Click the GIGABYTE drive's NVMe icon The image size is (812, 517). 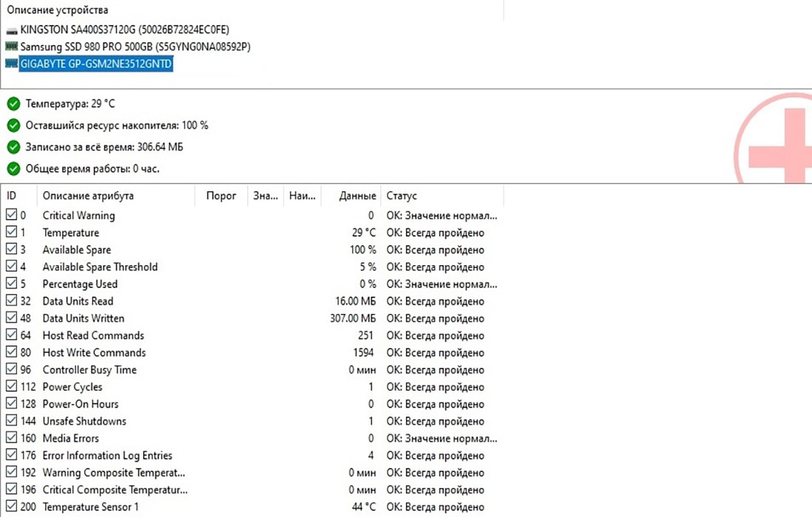(x=11, y=64)
